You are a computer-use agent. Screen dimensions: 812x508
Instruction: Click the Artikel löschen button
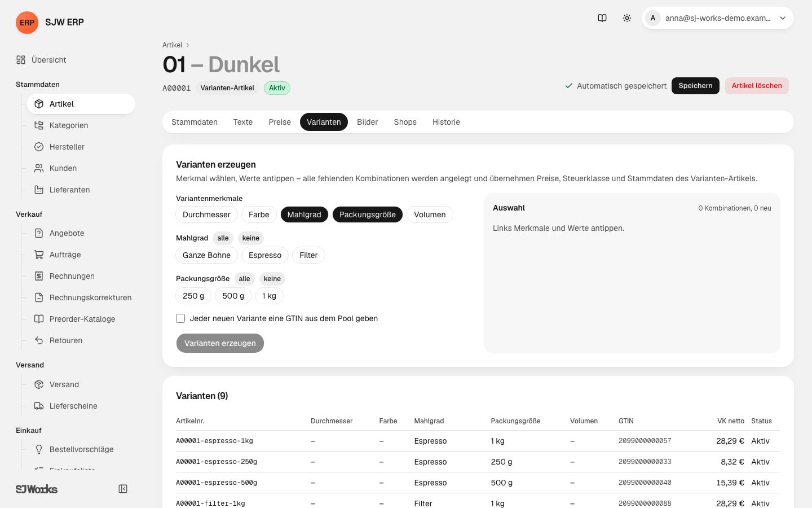pyautogui.click(x=757, y=86)
